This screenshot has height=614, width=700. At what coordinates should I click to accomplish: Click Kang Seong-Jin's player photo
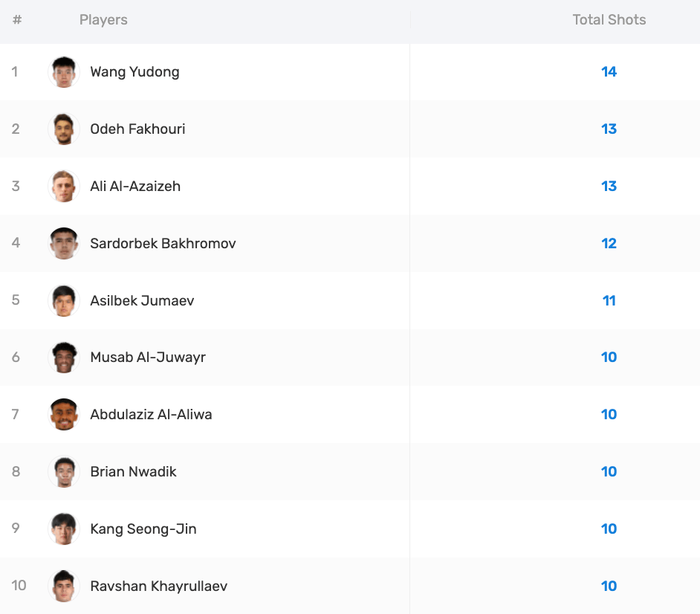pos(64,529)
